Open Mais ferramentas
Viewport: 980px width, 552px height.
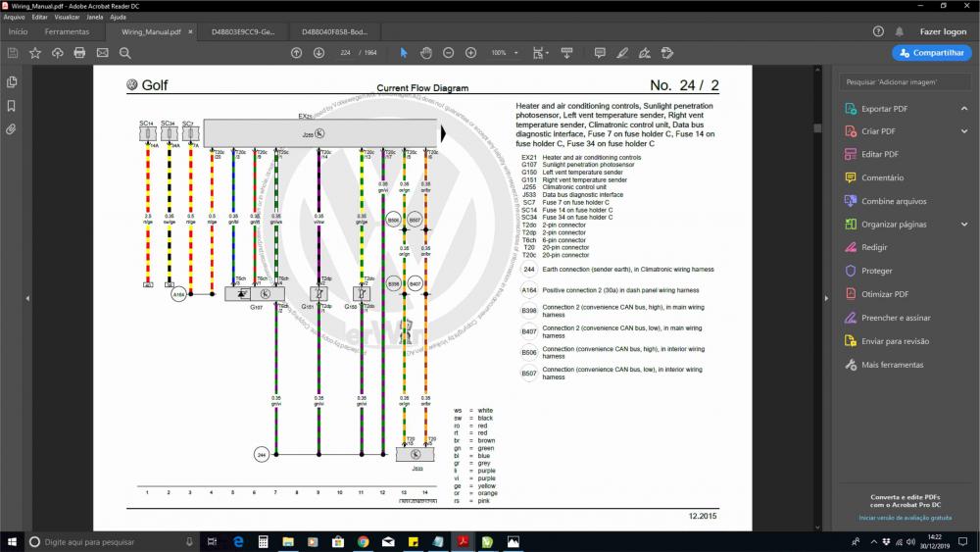tap(891, 365)
